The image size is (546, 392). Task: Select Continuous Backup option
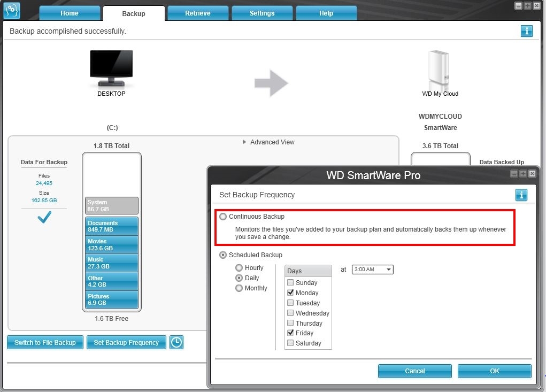[x=223, y=217]
